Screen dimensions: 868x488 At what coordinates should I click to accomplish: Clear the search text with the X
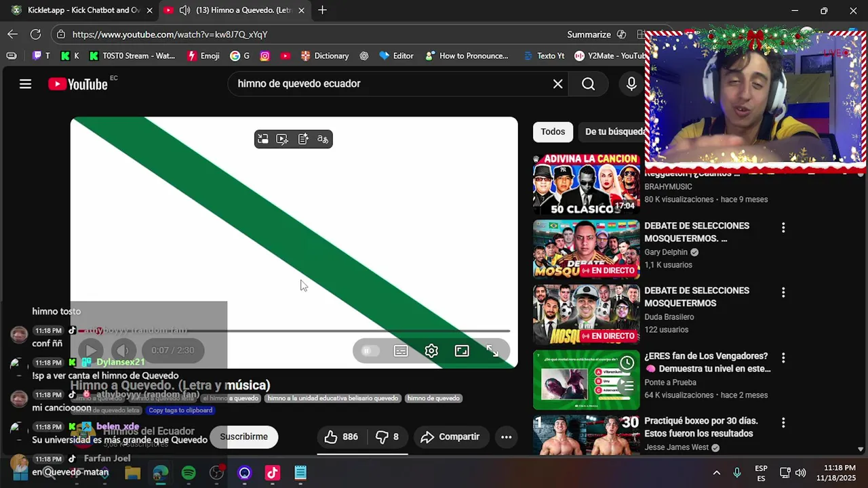(x=557, y=84)
